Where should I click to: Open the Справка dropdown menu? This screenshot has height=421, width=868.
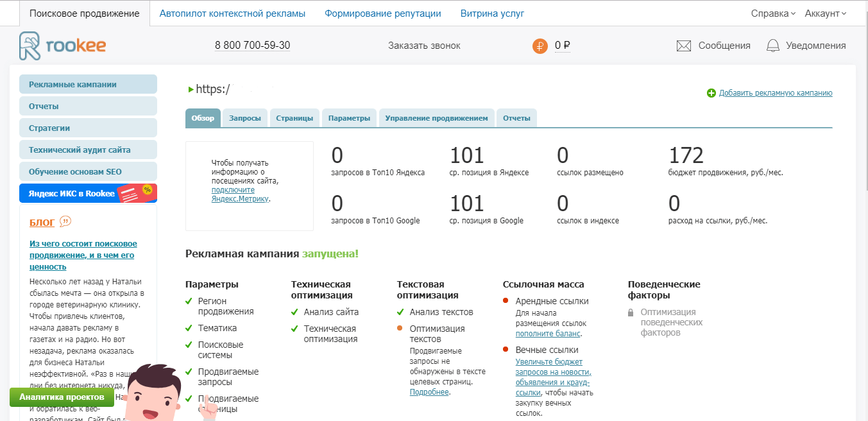[773, 13]
